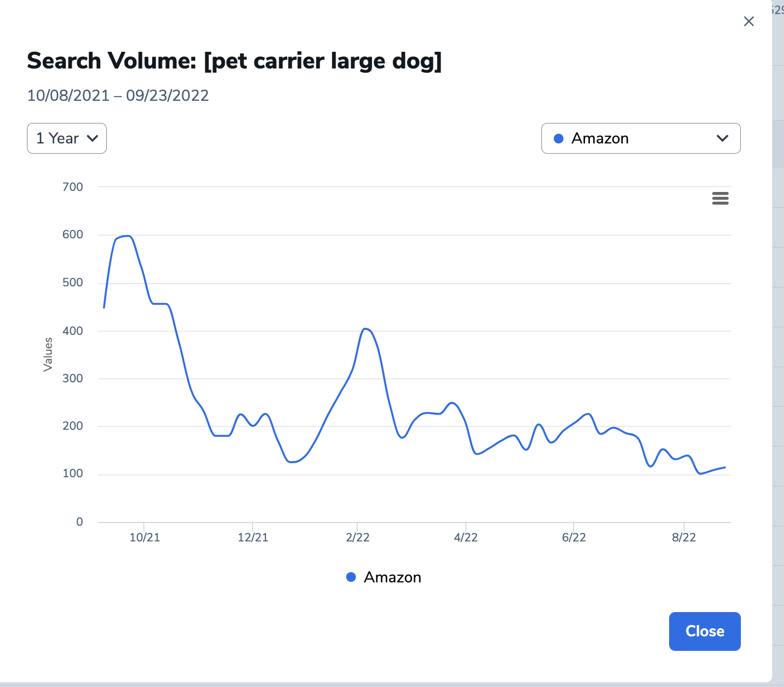Click the 8/22 x-axis label
This screenshot has width=784, height=687.
[684, 538]
